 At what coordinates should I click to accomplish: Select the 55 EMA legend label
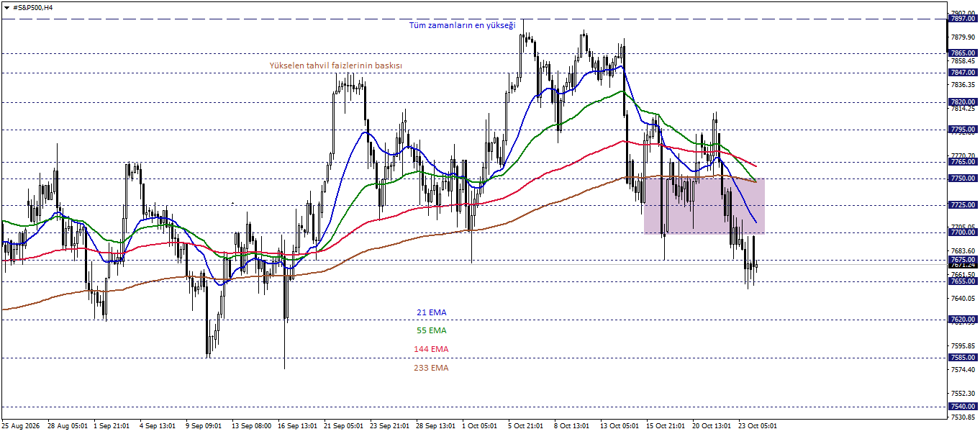point(432,330)
